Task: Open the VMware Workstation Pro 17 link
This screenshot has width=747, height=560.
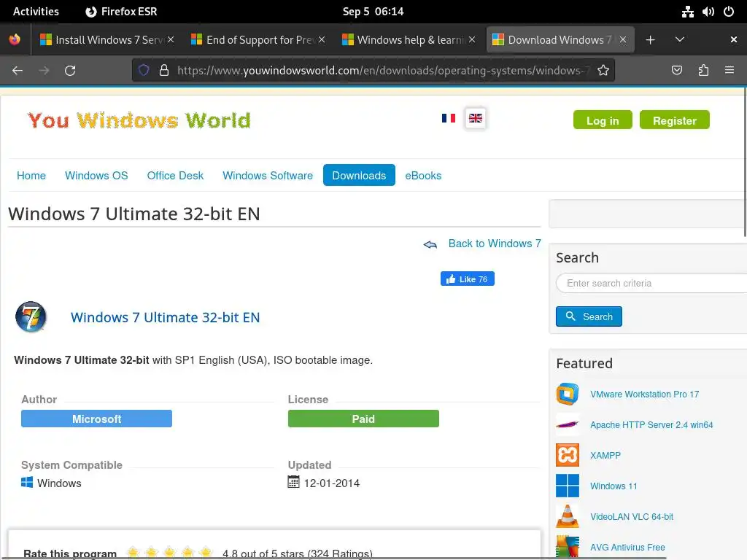Action: tap(644, 394)
